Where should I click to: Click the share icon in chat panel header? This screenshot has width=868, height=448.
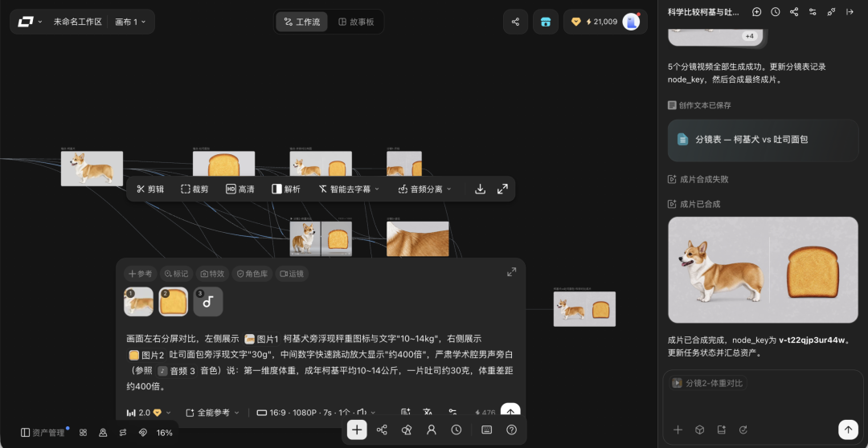pos(794,11)
